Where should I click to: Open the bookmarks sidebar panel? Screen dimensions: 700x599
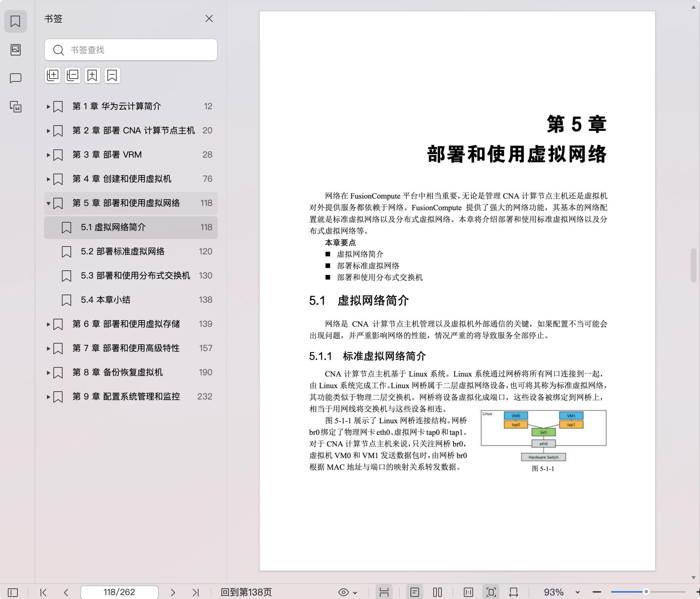pyautogui.click(x=15, y=21)
